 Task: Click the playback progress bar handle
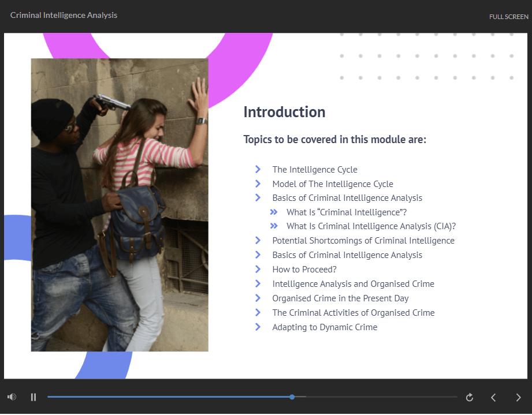pos(292,397)
